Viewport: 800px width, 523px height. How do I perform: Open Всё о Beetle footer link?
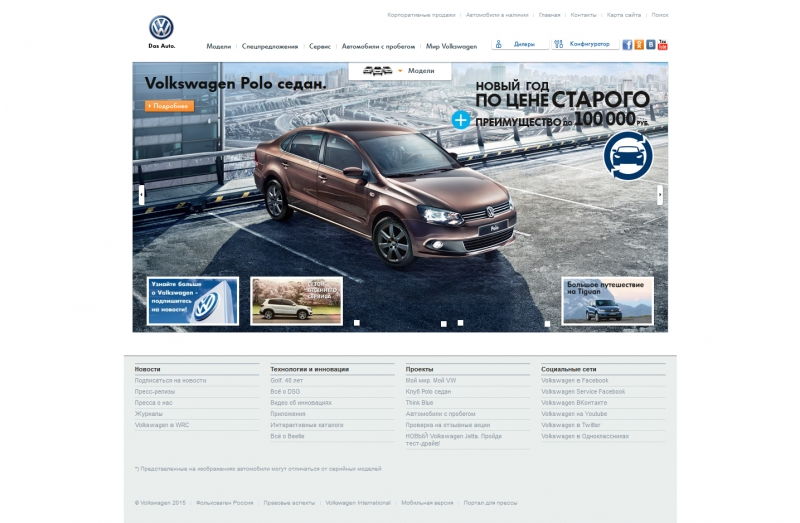coord(287,437)
